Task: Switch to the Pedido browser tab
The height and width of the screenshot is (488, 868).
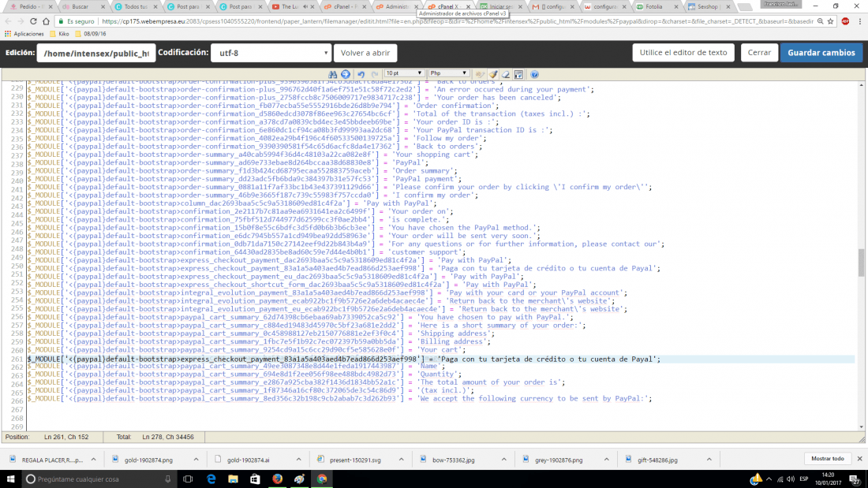Action: coord(31,6)
